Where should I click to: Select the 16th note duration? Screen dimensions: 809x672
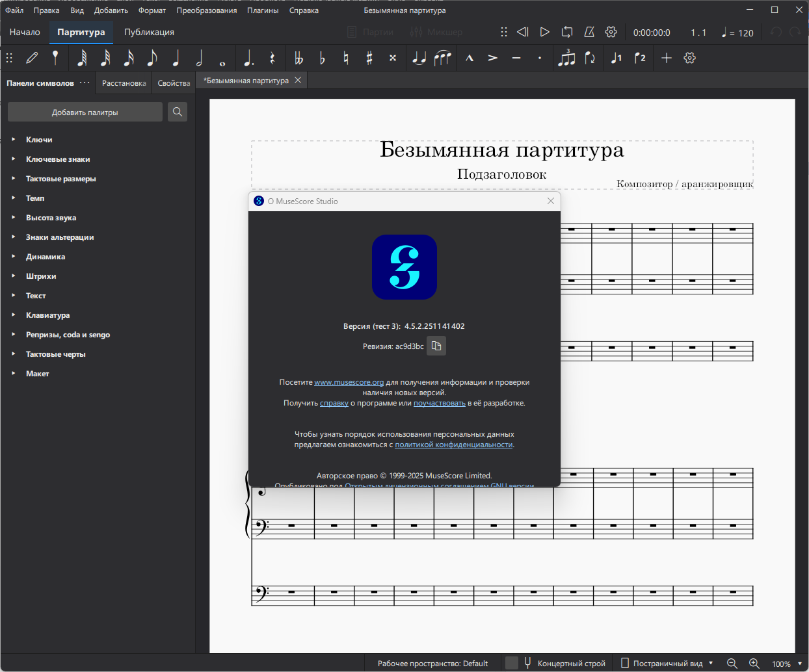(x=129, y=58)
